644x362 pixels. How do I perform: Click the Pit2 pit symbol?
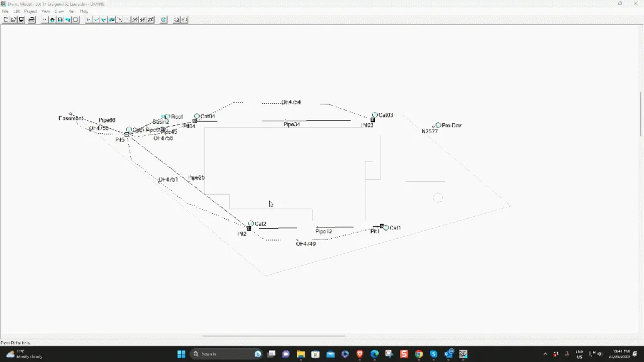[249, 228]
